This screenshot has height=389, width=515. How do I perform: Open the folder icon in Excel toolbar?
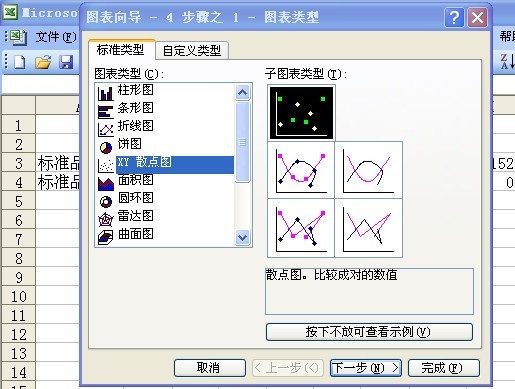(43, 62)
